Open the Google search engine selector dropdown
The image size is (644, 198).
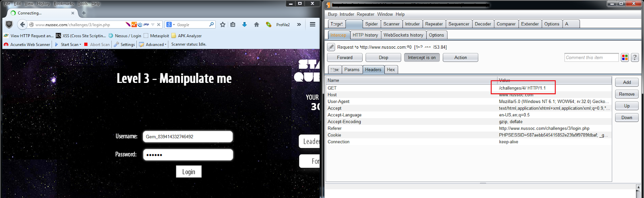170,25
